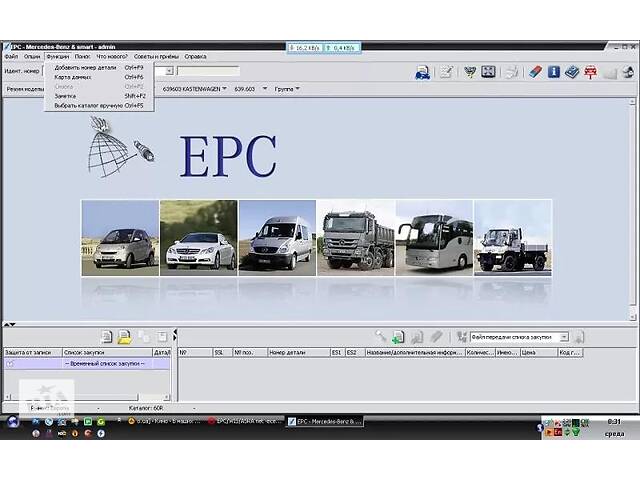640x480 pixels.
Task: Click the Sprinter van thumbnail
Action: point(278,238)
